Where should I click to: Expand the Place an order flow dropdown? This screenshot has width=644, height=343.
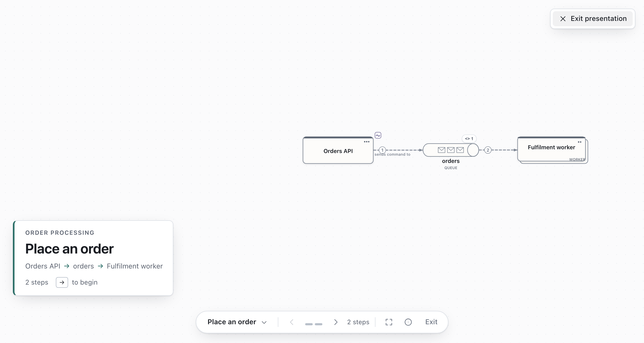(x=237, y=322)
